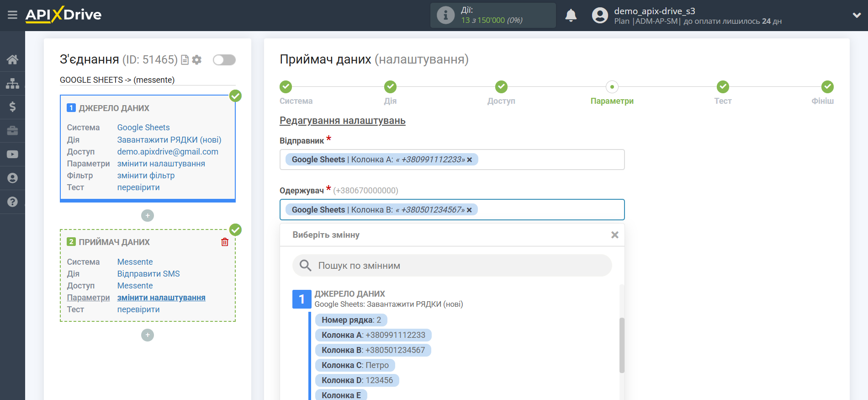
Task: Delete the data receiver with trash icon
Action: [225, 242]
